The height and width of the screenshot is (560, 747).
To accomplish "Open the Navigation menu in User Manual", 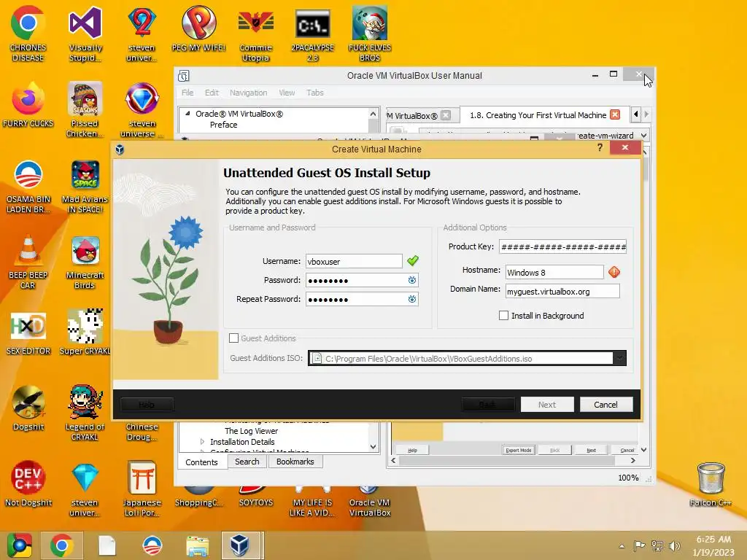I will 248,93.
